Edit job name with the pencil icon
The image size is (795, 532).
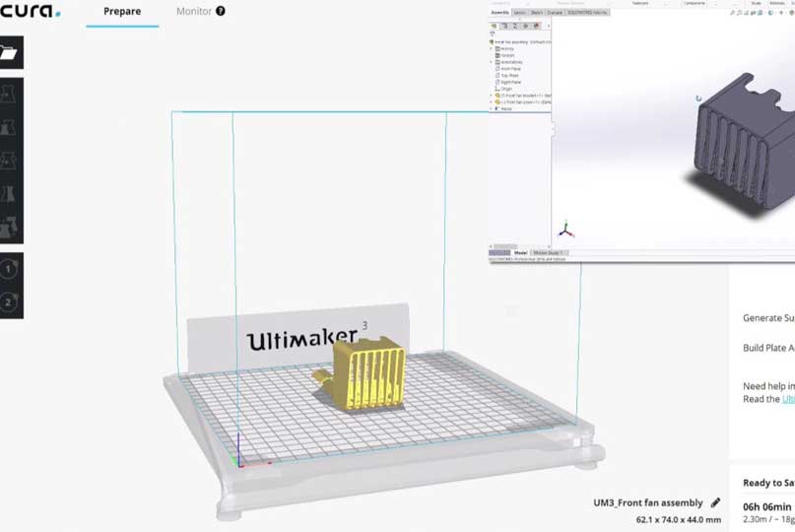(715, 502)
